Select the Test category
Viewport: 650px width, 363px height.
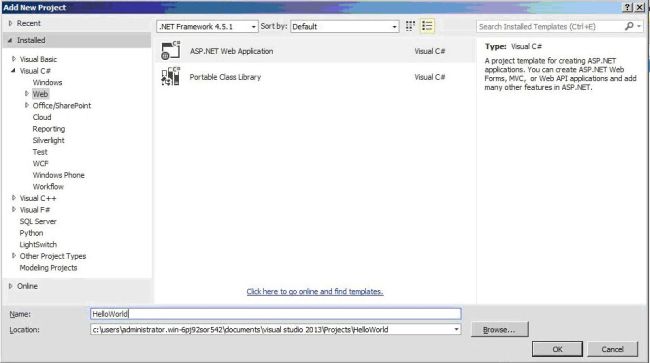40,152
